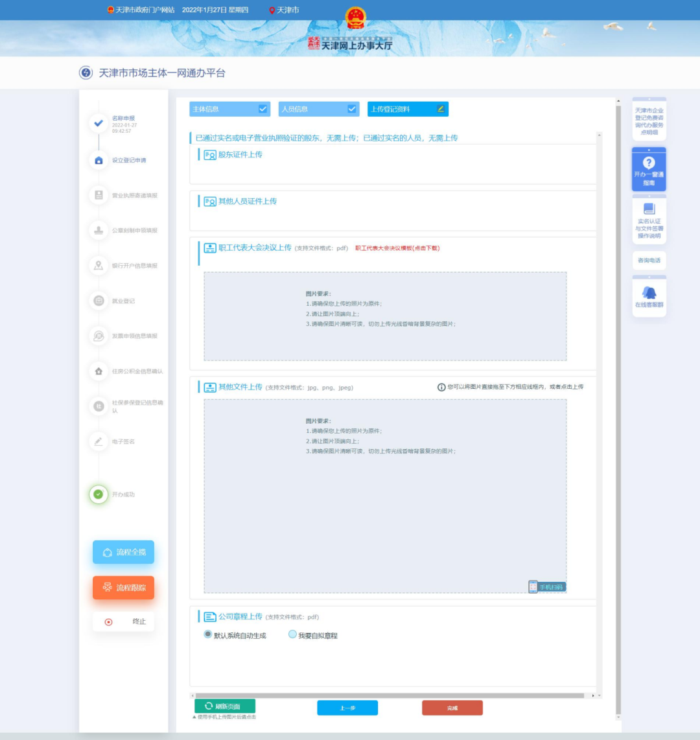Viewport: 700px width, 740px height.
Task: Click the inner form scrollbar up arrow
Action: click(599, 135)
